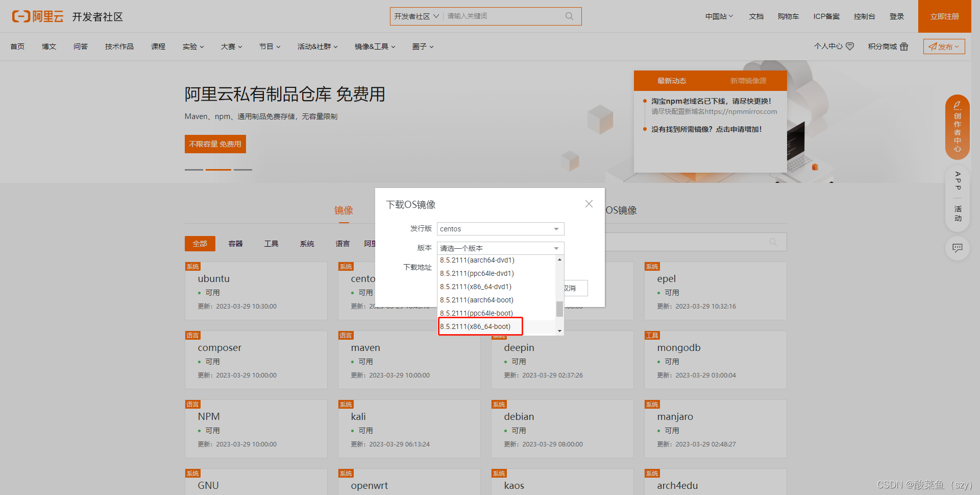
Task: Select the 语言 category filter
Action: 343,244
